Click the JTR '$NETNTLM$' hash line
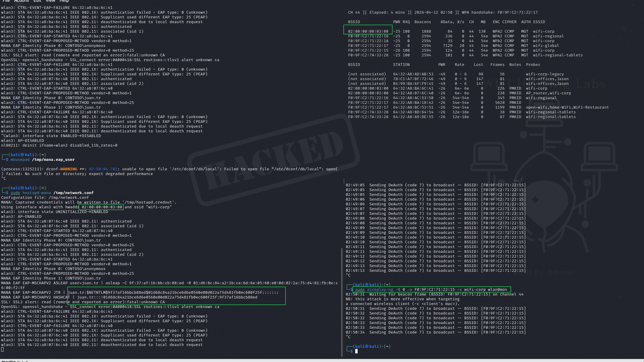The image size is (644, 362). tap(140, 293)
